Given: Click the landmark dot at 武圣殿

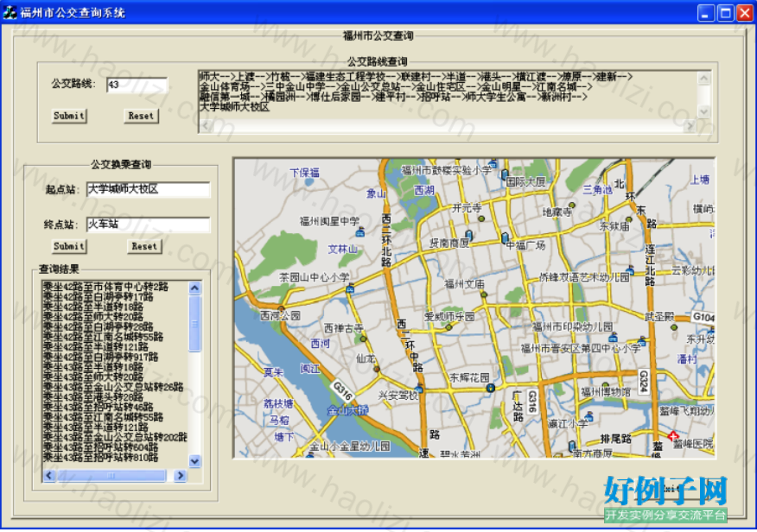Looking at the screenshot, I should 674,327.
